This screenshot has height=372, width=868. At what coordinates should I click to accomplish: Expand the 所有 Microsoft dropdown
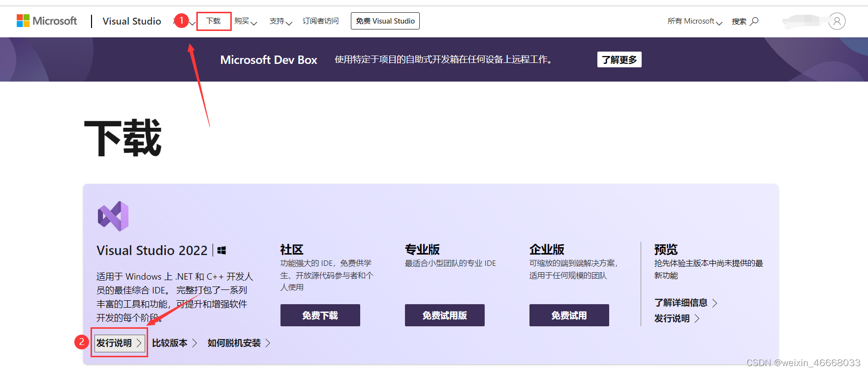[x=694, y=21]
